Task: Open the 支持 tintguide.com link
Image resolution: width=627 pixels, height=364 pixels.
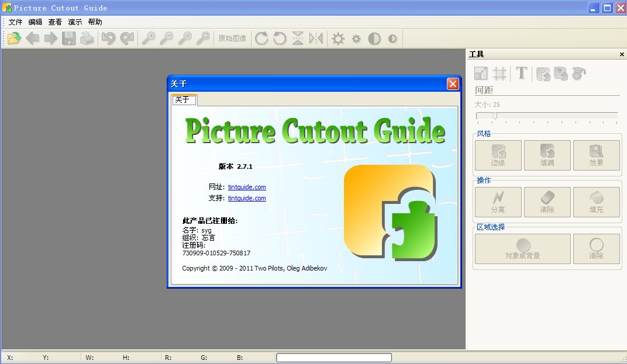Action: coord(247,198)
